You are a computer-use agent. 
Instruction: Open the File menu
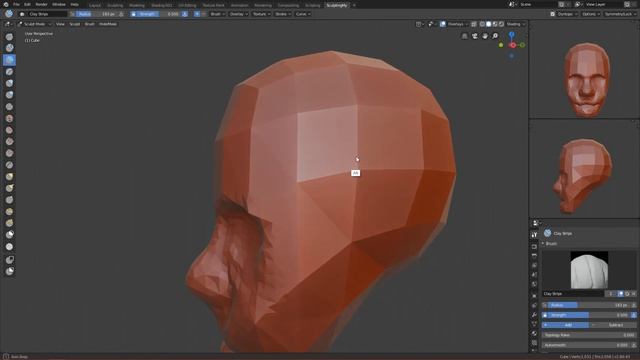tap(16, 4)
